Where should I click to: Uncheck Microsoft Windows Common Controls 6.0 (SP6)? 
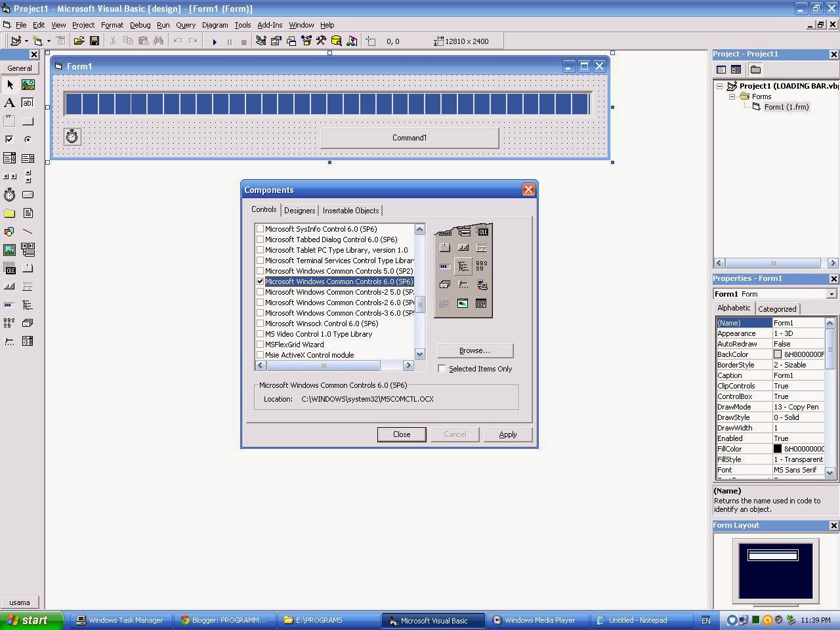260,282
